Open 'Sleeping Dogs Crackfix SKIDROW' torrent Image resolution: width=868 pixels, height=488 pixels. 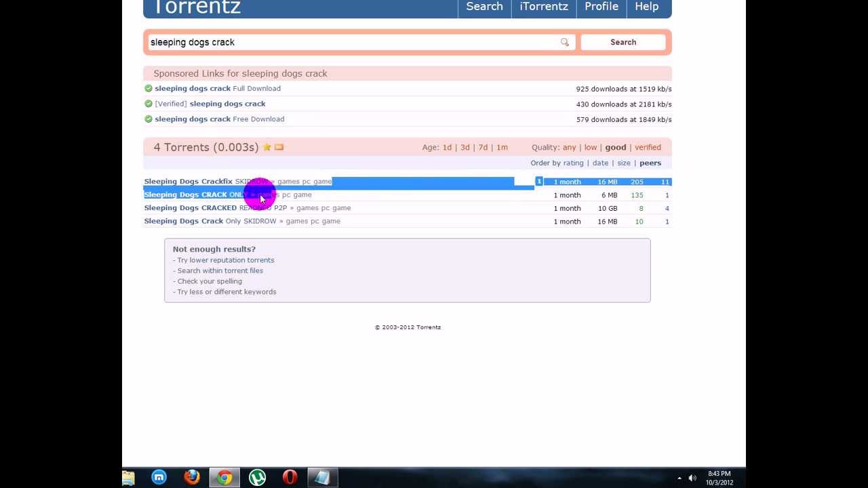click(x=208, y=182)
